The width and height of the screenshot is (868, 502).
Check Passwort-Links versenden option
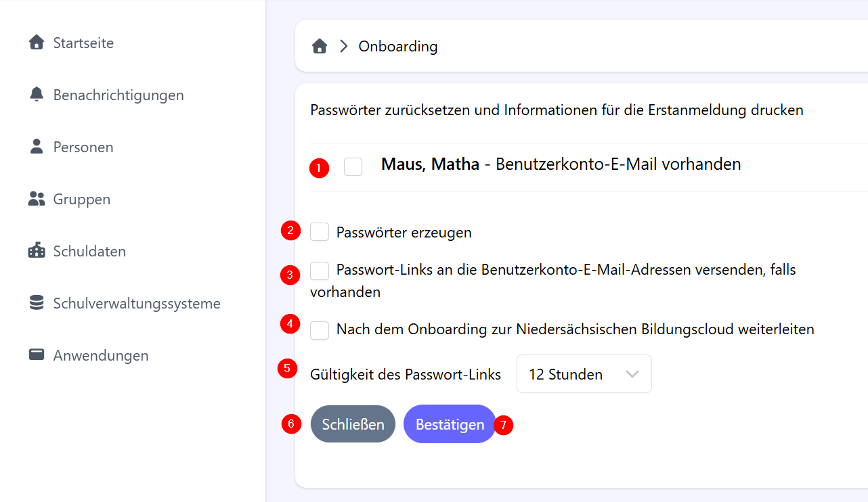pos(320,271)
